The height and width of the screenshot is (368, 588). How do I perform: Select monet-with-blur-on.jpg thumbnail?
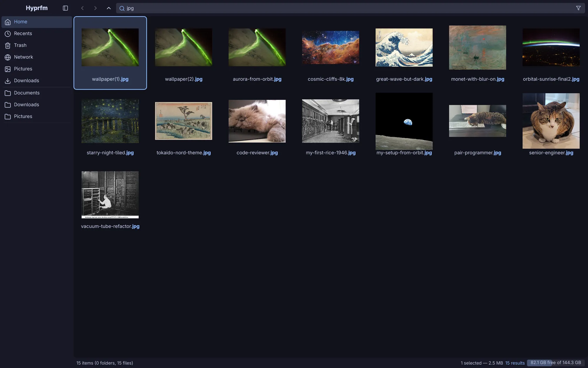(477, 47)
